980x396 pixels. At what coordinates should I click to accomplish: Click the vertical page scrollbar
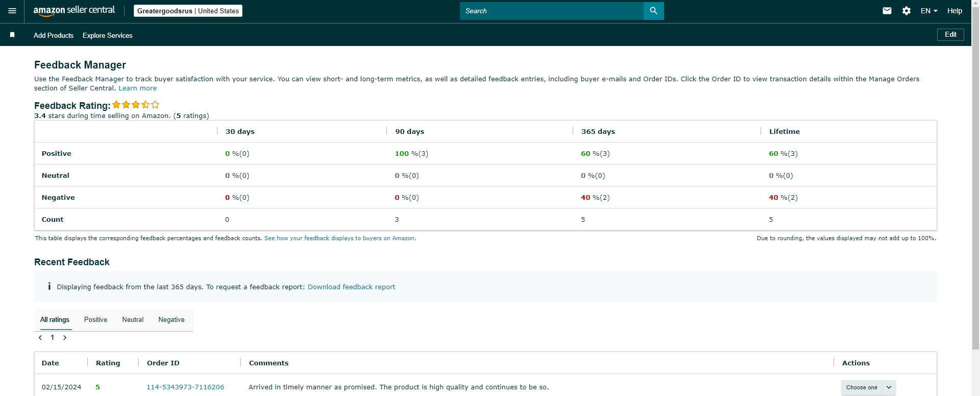975,179
